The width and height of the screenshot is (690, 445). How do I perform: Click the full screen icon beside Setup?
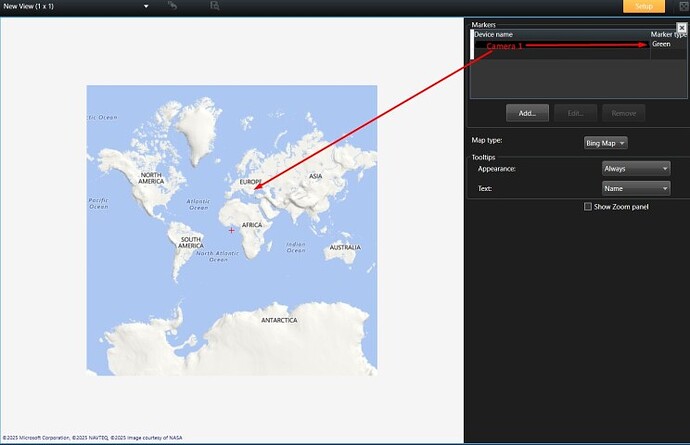click(679, 6)
